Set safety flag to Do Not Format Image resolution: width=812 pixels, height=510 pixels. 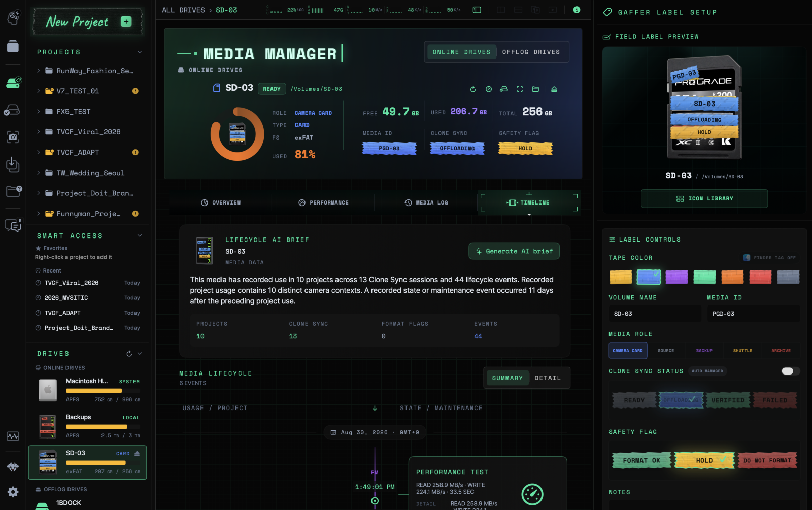(x=767, y=460)
